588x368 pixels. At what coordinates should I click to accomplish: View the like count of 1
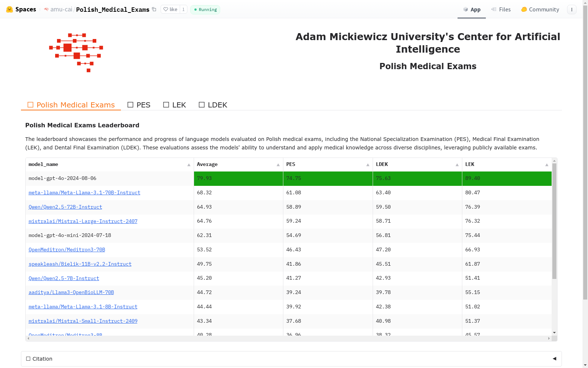(183, 10)
